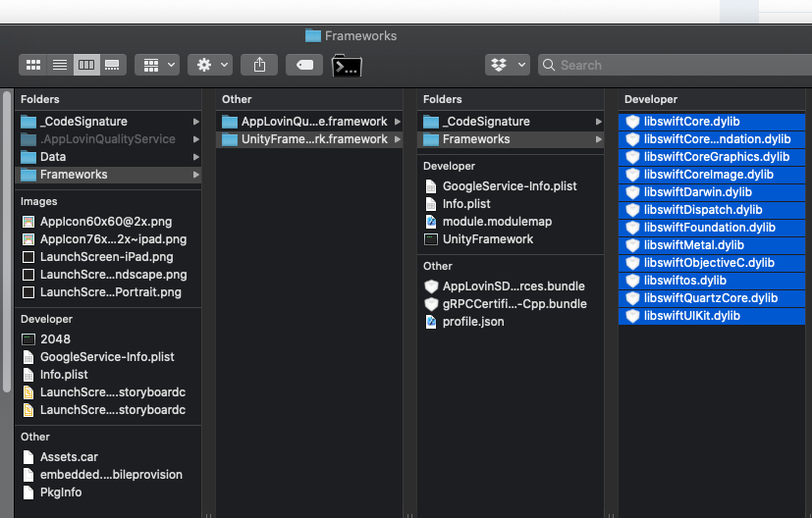Click the Frameworks title folder icon
812x518 pixels.
click(x=313, y=35)
